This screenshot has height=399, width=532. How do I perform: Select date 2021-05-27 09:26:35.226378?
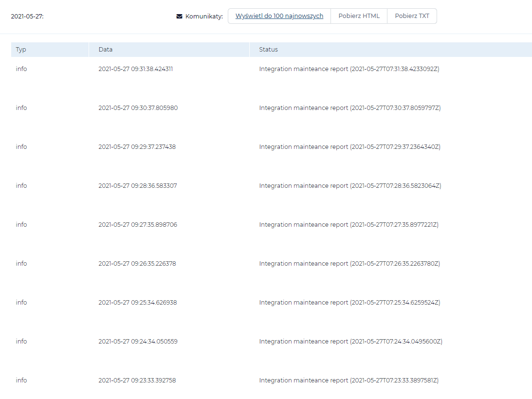(x=137, y=264)
